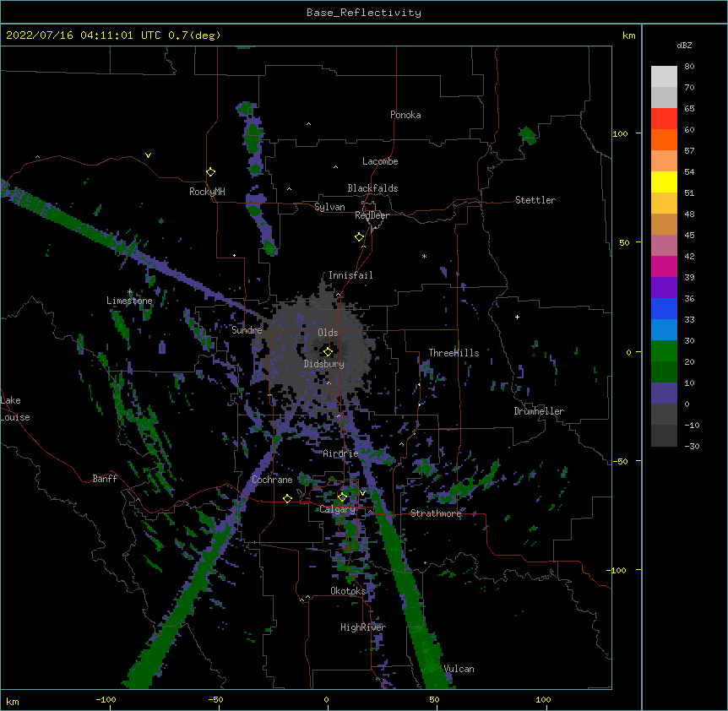Click the light gray 80 dBZ legend swatch
This screenshot has width=728, height=711.
[664, 76]
